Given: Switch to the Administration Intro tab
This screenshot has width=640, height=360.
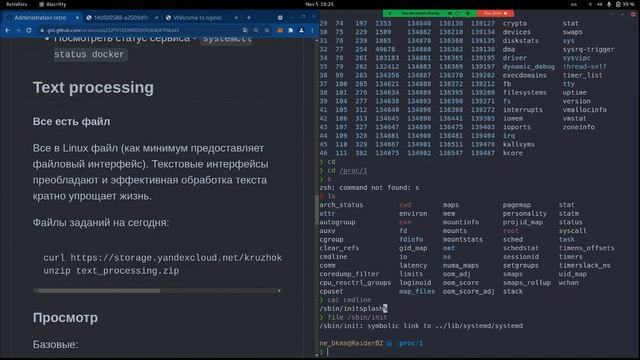Looking at the screenshot, I should (x=41, y=18).
